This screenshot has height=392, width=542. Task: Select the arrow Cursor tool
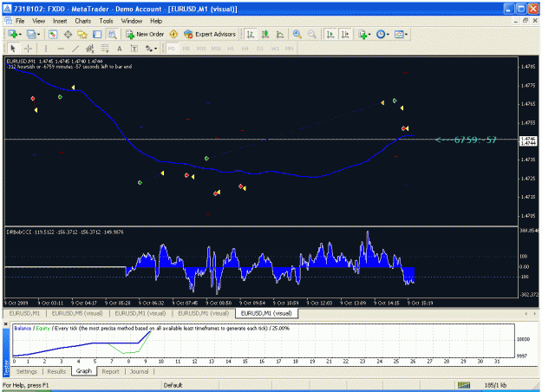pos(13,49)
